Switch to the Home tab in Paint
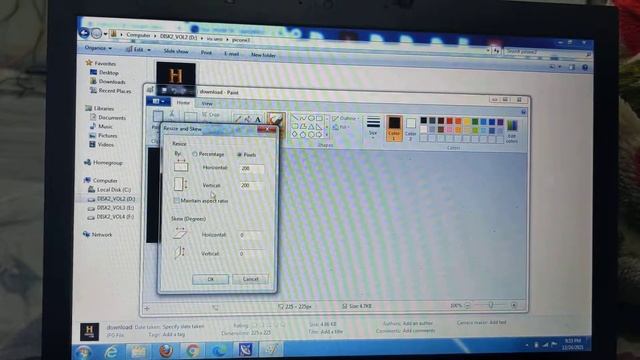640x360 pixels. coord(183,102)
